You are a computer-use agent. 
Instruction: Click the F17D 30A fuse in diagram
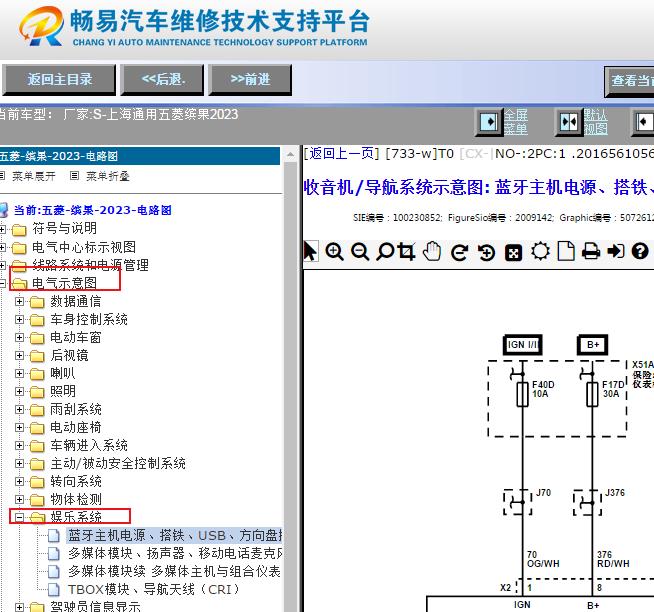click(x=592, y=394)
